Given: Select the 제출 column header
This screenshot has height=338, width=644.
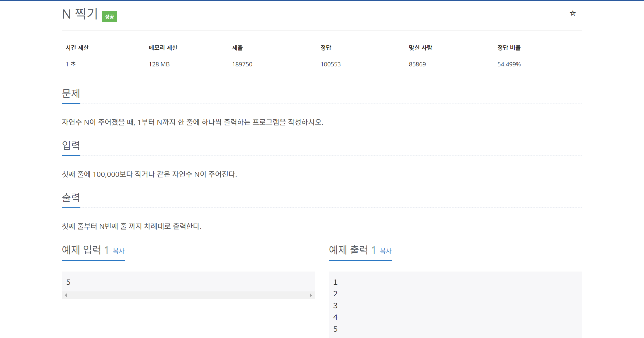Looking at the screenshot, I should coord(237,48).
